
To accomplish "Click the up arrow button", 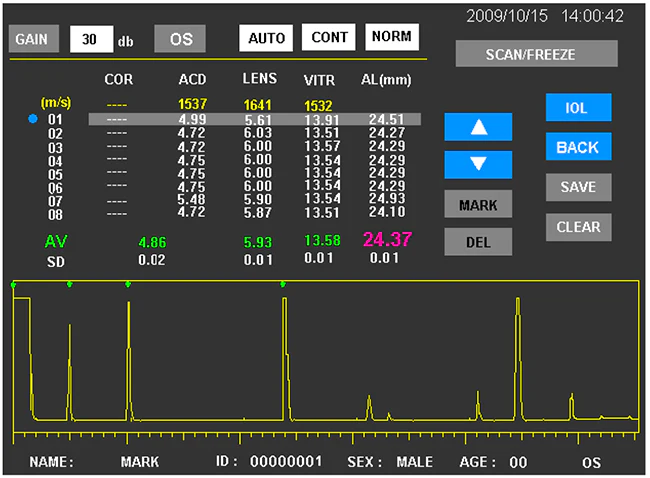I will tap(478, 127).
